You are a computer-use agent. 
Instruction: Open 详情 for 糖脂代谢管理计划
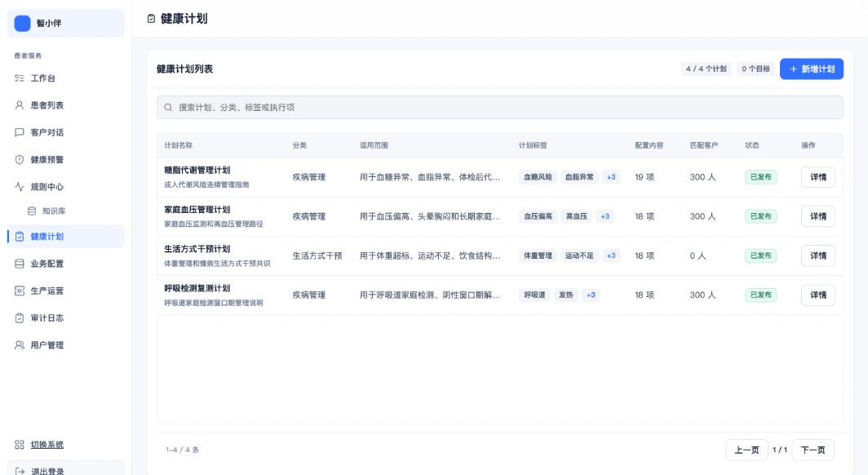(817, 177)
